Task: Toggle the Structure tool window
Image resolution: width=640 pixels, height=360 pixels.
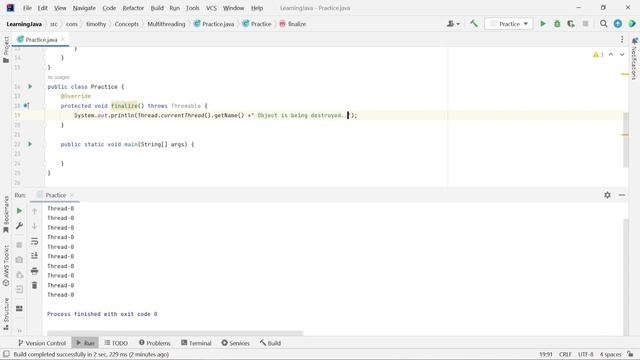Action: tap(6, 313)
